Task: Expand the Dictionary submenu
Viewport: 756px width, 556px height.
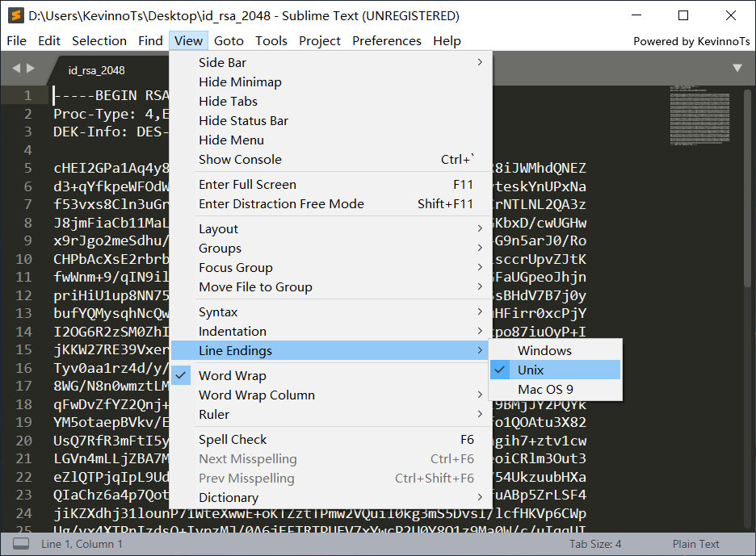Action: coord(331,497)
